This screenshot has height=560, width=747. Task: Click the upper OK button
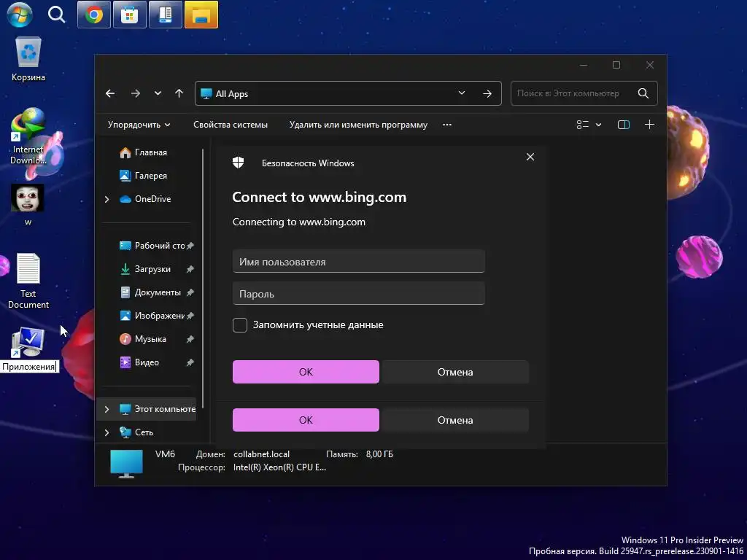(306, 372)
